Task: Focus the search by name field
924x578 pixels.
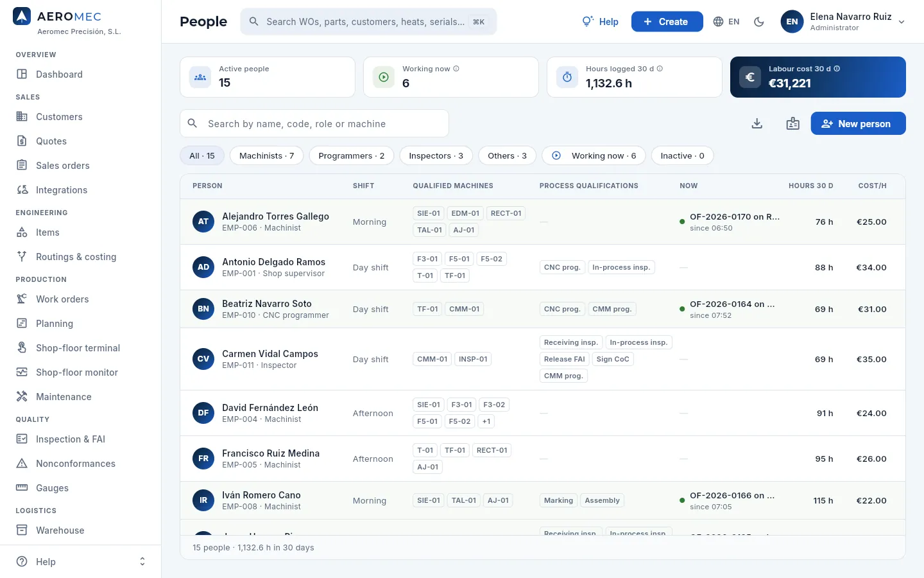Action: [314, 123]
